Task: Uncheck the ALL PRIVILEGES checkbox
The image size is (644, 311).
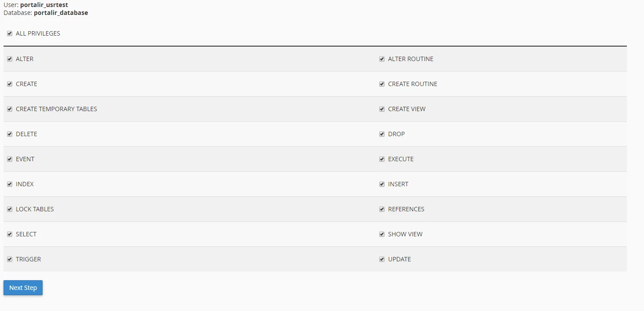Action: point(10,33)
